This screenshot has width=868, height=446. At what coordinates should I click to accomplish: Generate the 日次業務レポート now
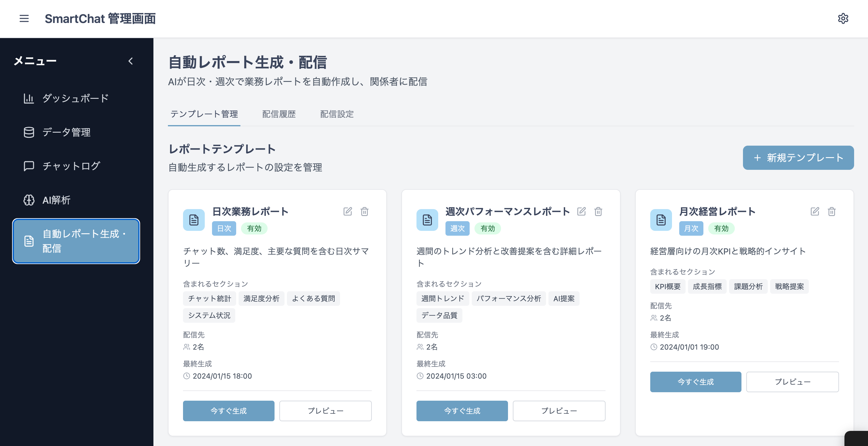[228, 411]
